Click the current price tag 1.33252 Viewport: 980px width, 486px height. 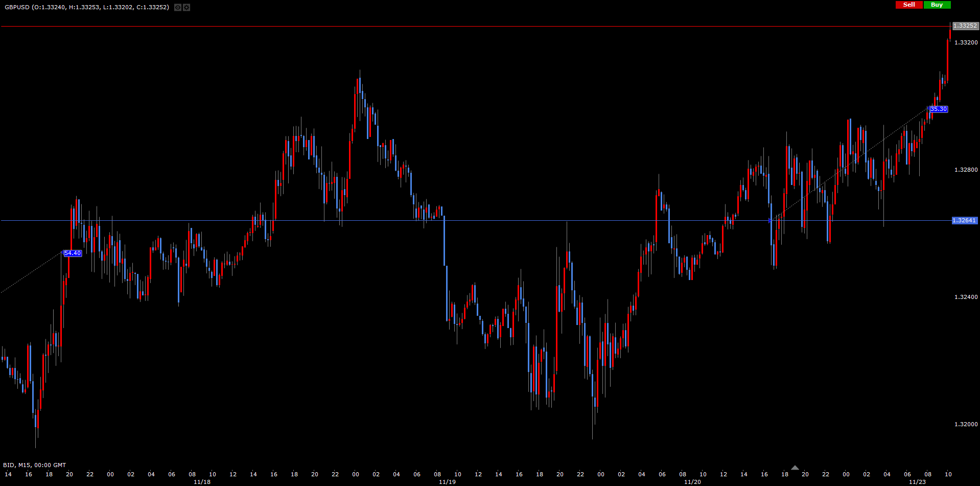965,26
